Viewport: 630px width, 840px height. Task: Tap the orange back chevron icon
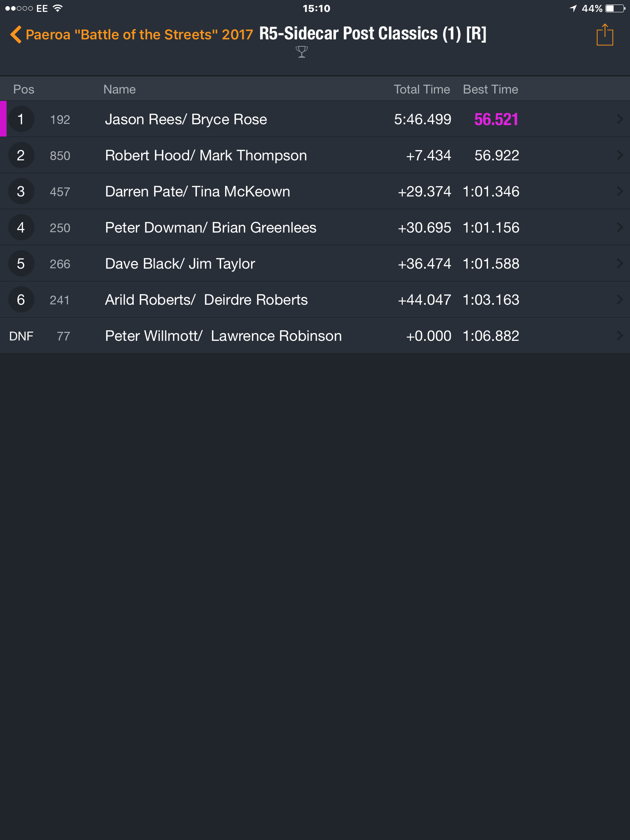coord(16,34)
